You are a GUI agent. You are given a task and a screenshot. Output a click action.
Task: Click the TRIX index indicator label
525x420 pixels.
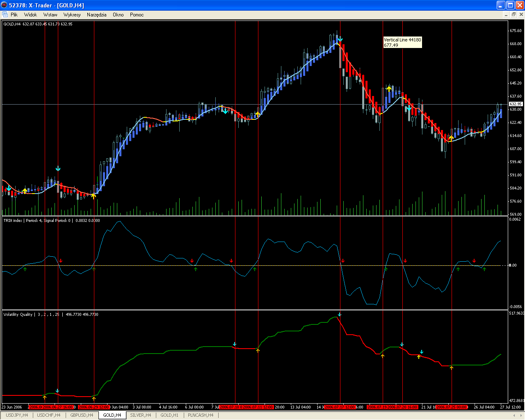pos(52,221)
